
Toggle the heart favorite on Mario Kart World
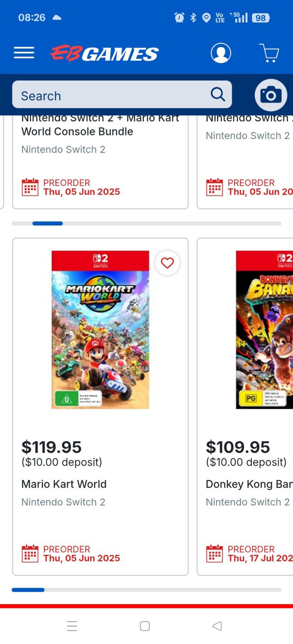[x=168, y=263]
